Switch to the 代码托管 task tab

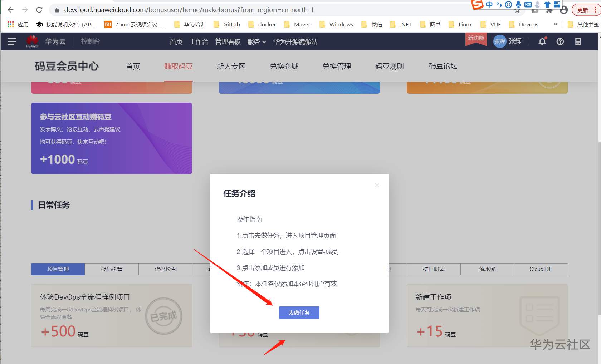[x=112, y=269]
